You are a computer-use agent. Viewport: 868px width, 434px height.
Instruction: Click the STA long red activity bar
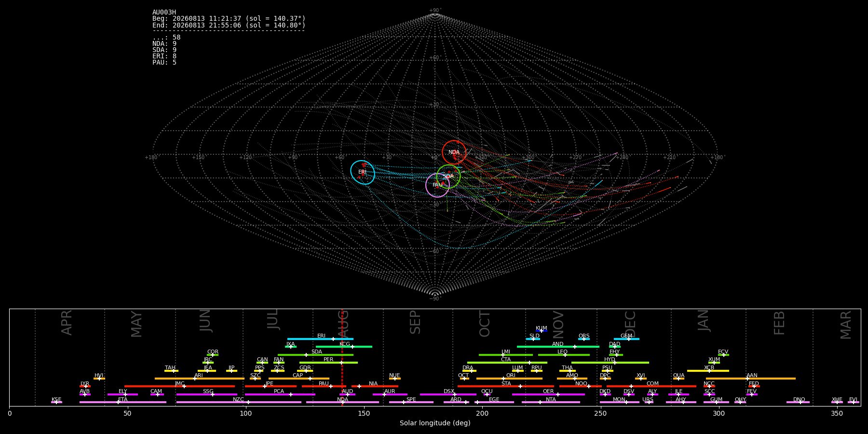(x=506, y=386)
